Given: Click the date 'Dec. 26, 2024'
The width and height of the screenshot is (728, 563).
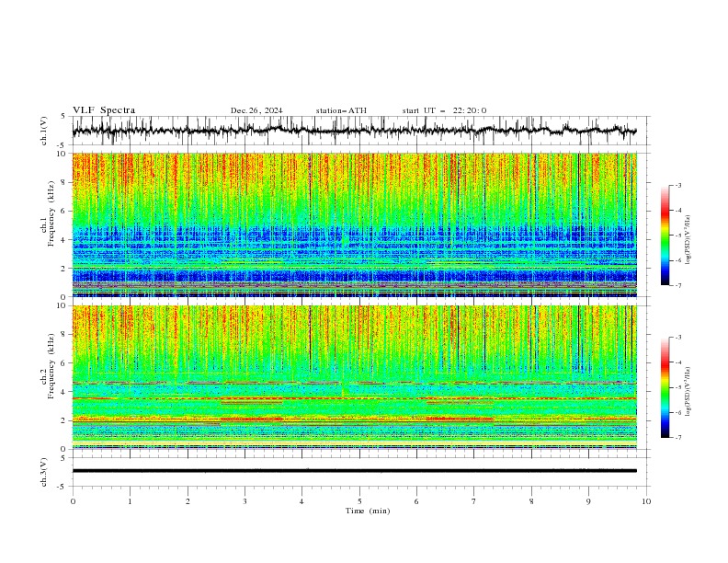Looking at the screenshot, I should [256, 110].
